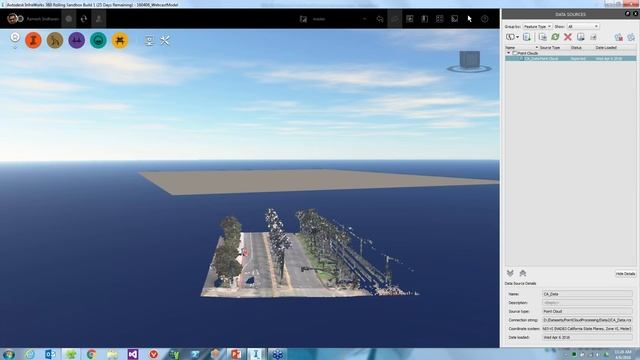The width and height of the screenshot is (640, 360).
Task: Select the purple bridge tools circle
Action: (x=77, y=40)
